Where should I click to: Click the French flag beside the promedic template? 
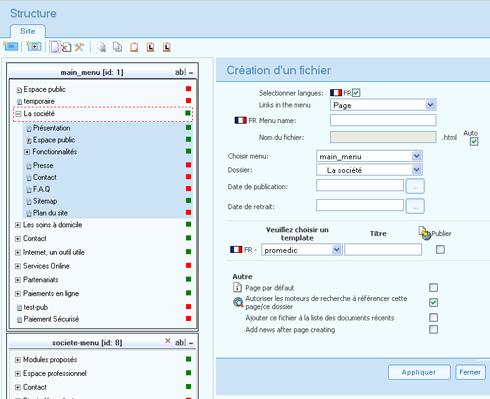[236, 249]
